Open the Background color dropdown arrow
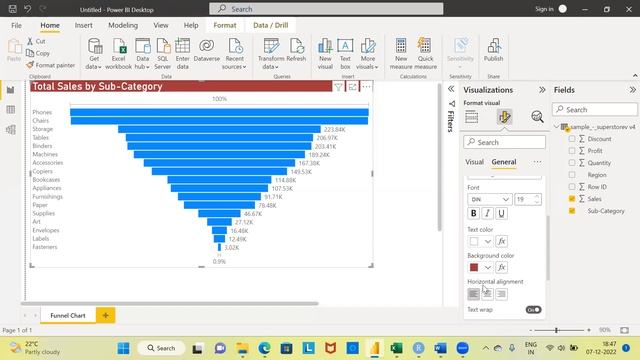 click(488, 267)
